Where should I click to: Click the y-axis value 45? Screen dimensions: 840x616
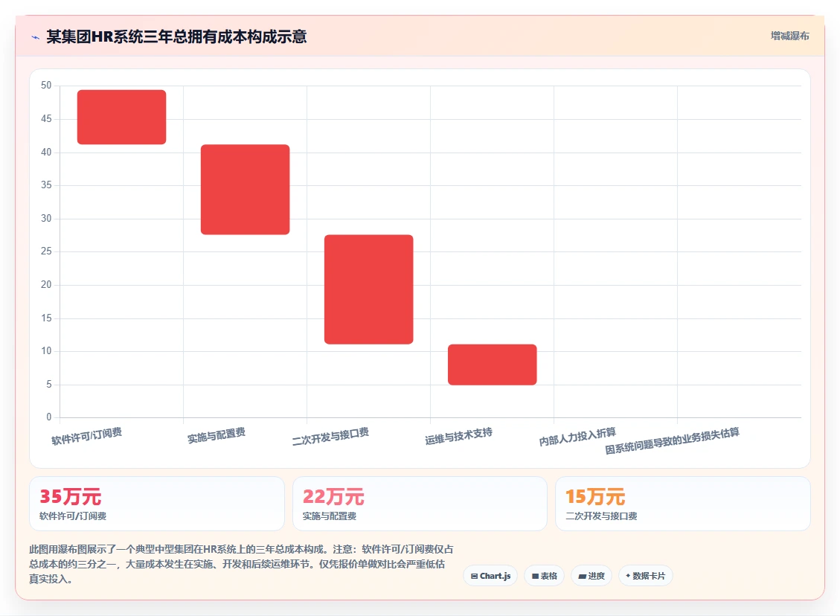(x=47, y=118)
